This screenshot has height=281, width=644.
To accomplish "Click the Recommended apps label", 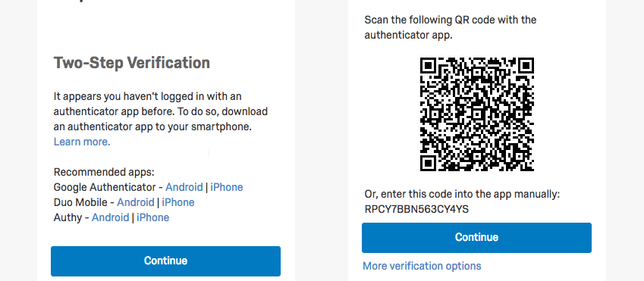I will click(104, 172).
